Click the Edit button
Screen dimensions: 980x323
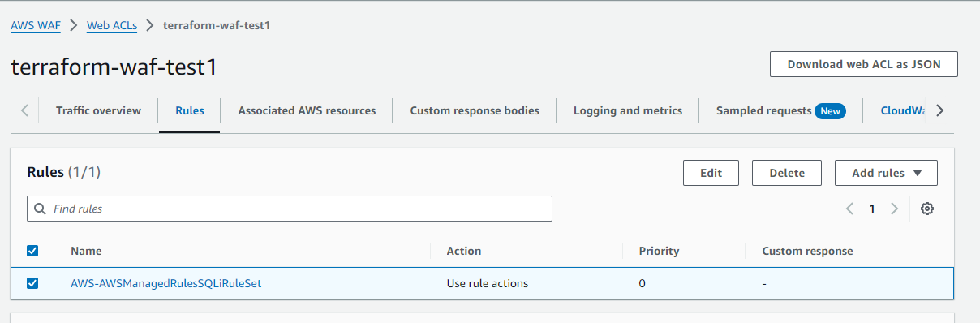pos(711,173)
